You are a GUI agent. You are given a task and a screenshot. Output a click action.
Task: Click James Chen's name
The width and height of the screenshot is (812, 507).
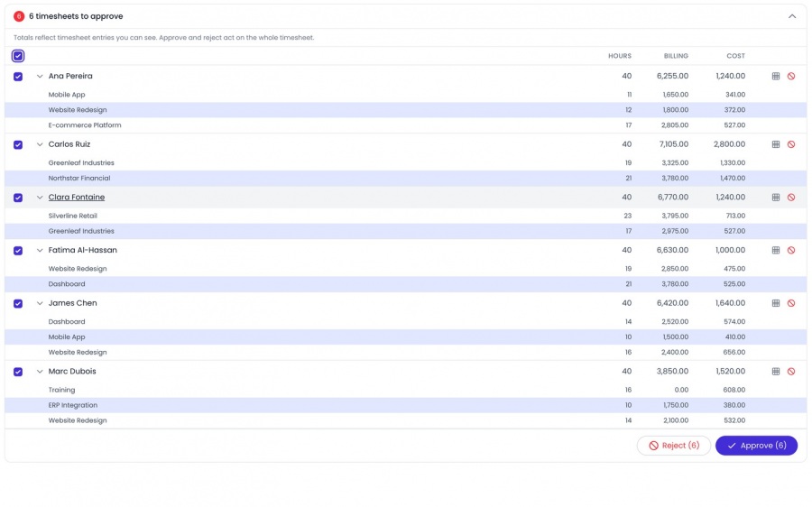[x=72, y=303]
